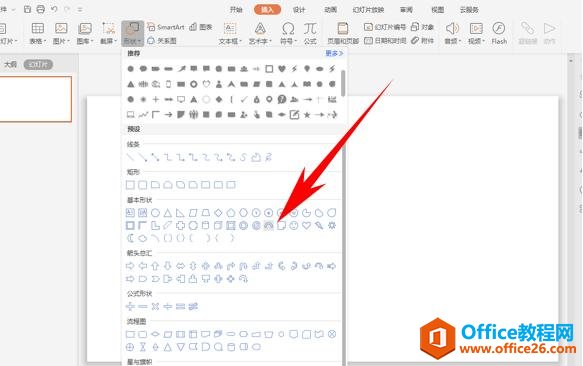Pick the smiley face shape
Viewport: 583px width, 366px height.
click(294, 225)
